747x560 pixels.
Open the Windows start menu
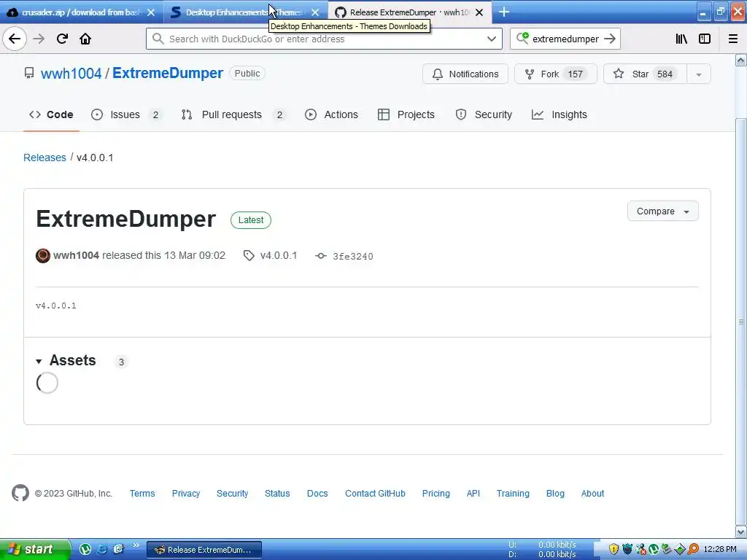34,549
